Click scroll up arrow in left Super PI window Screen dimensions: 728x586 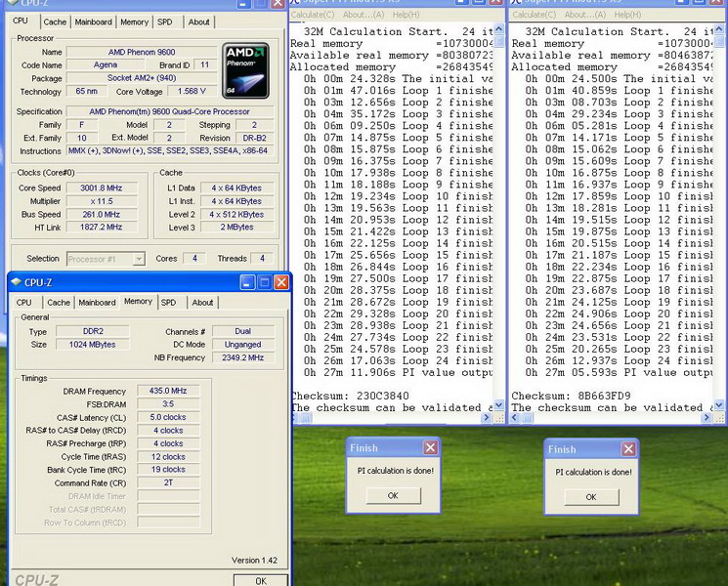(x=499, y=29)
